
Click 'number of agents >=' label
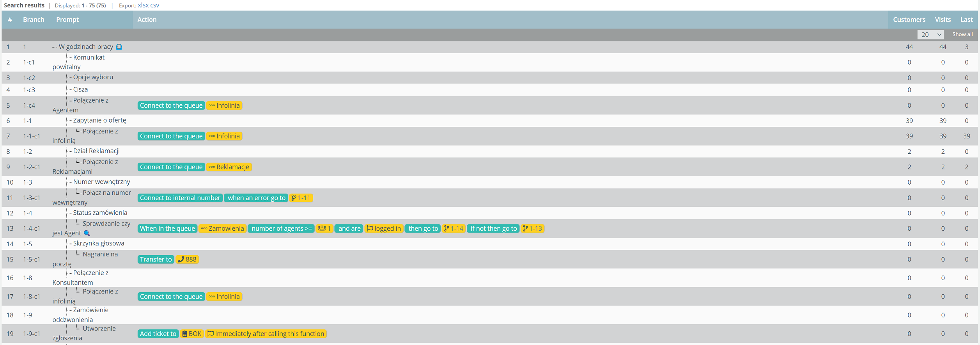coord(281,229)
